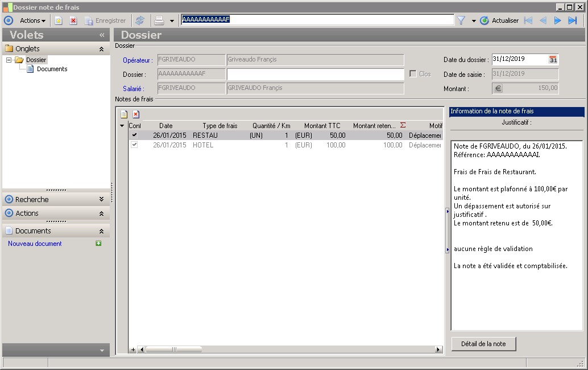This screenshot has width=588, height=370.
Task: Toggle checkbox on the HOTEL row
Action: point(134,145)
